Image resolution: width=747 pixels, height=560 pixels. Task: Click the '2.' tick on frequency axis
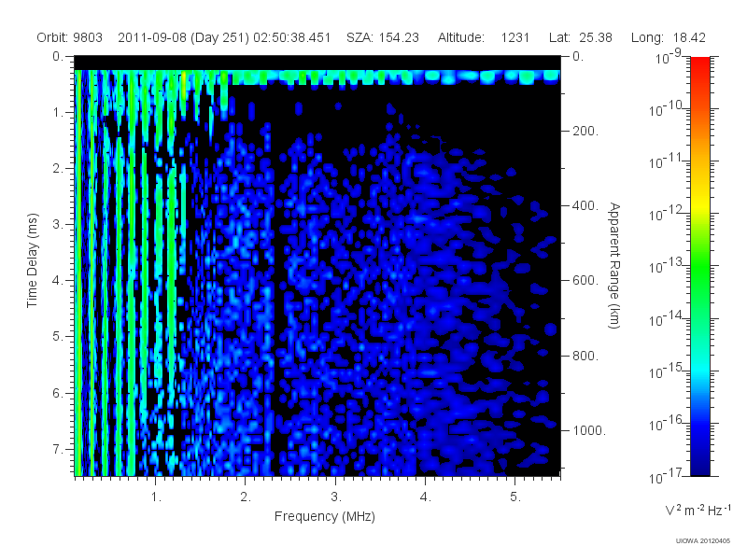(246, 497)
